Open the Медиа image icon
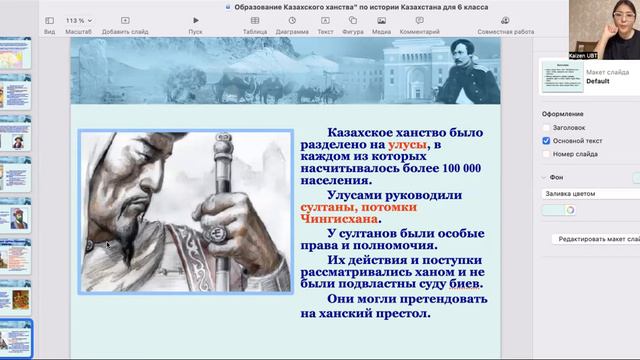640x360 pixels. click(x=382, y=20)
